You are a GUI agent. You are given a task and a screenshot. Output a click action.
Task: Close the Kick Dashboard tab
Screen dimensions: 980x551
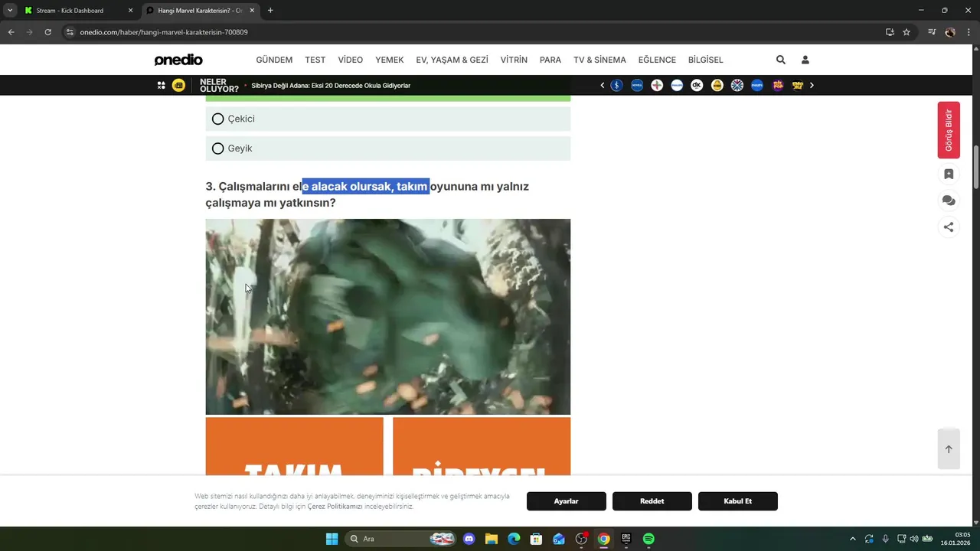pyautogui.click(x=130, y=11)
